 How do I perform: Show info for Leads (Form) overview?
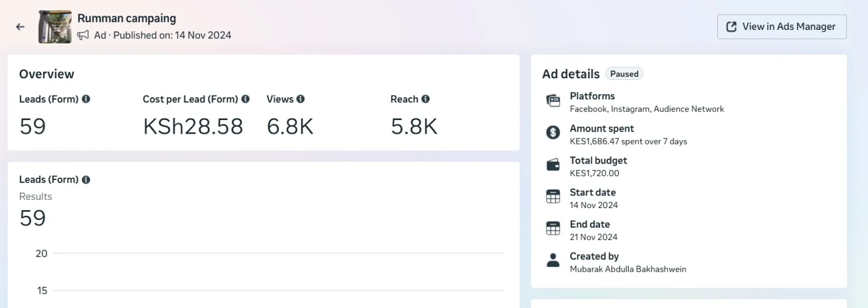(x=86, y=99)
